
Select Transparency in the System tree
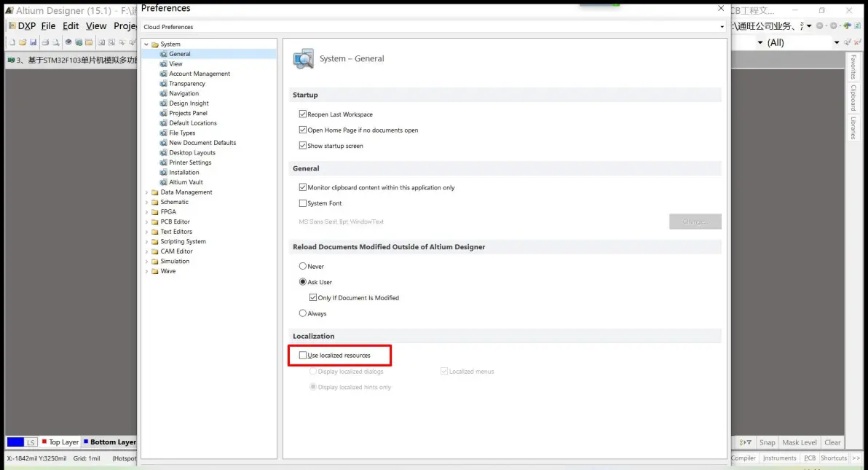tap(187, 84)
